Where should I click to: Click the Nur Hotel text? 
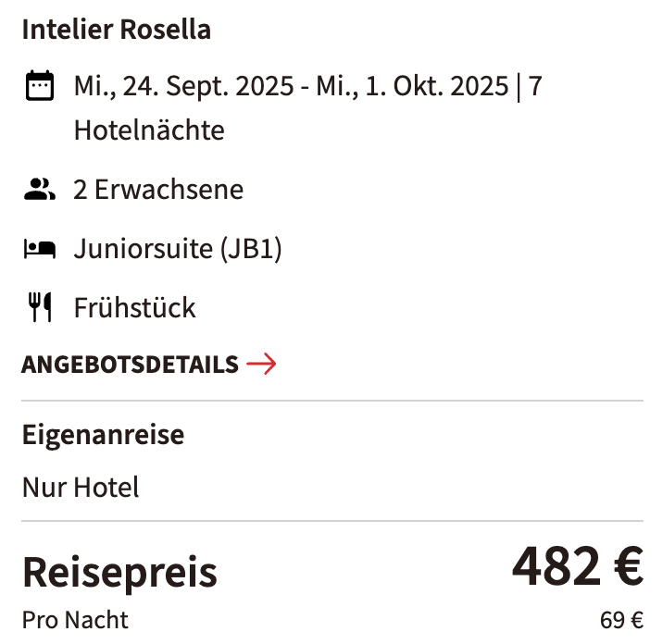[x=81, y=488]
